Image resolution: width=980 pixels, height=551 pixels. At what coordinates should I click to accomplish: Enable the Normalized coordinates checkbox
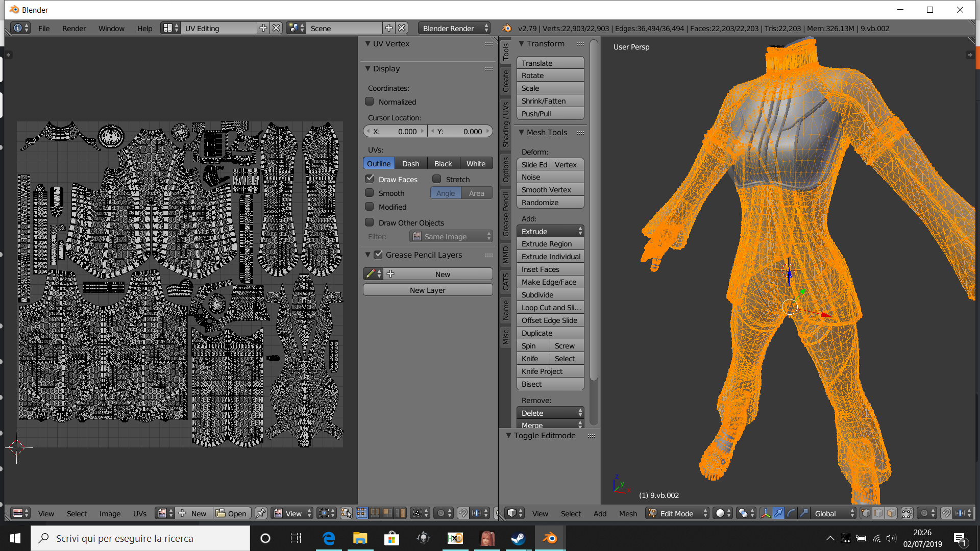pyautogui.click(x=370, y=101)
